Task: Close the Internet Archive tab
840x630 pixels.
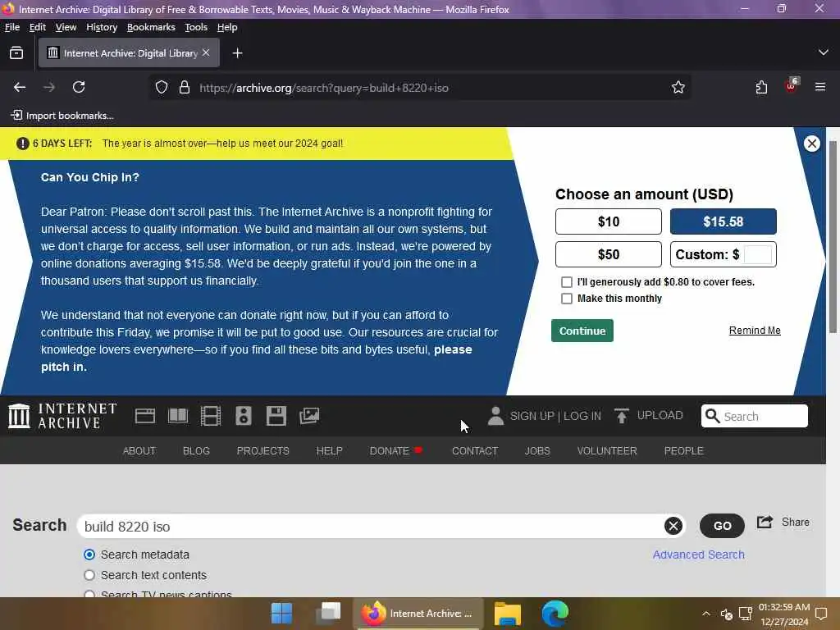Action: pos(206,52)
